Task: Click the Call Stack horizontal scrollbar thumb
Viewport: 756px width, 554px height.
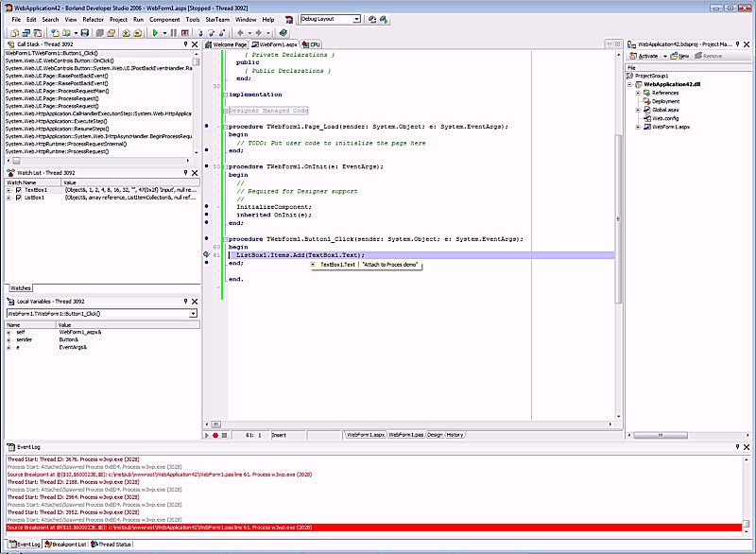Action: [16, 161]
